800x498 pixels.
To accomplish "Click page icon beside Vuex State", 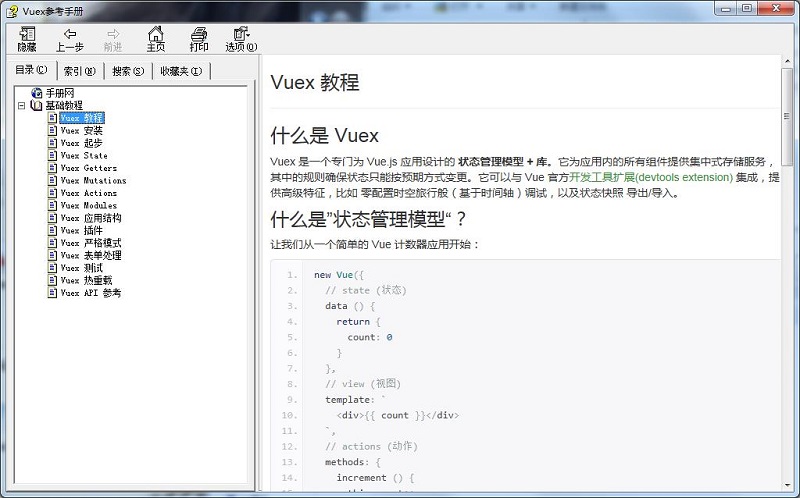I will tap(52, 155).
